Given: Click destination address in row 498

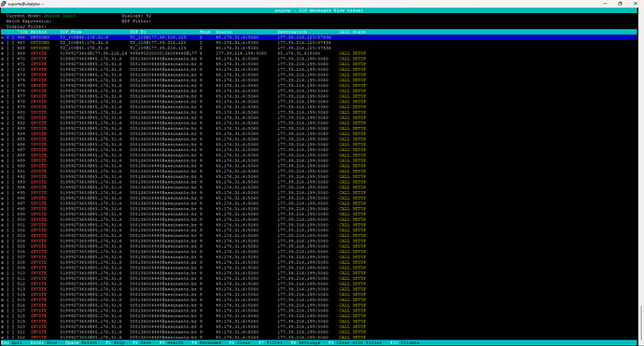Looking at the screenshot, I should (302, 209).
